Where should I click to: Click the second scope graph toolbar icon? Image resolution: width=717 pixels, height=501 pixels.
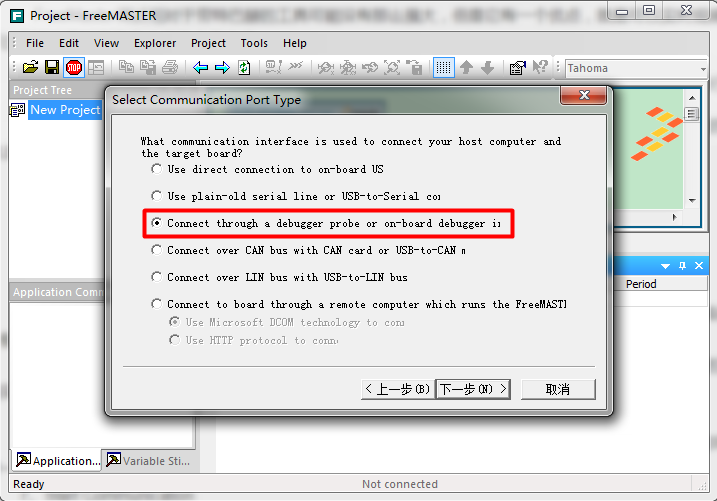pyautogui.click(x=348, y=68)
